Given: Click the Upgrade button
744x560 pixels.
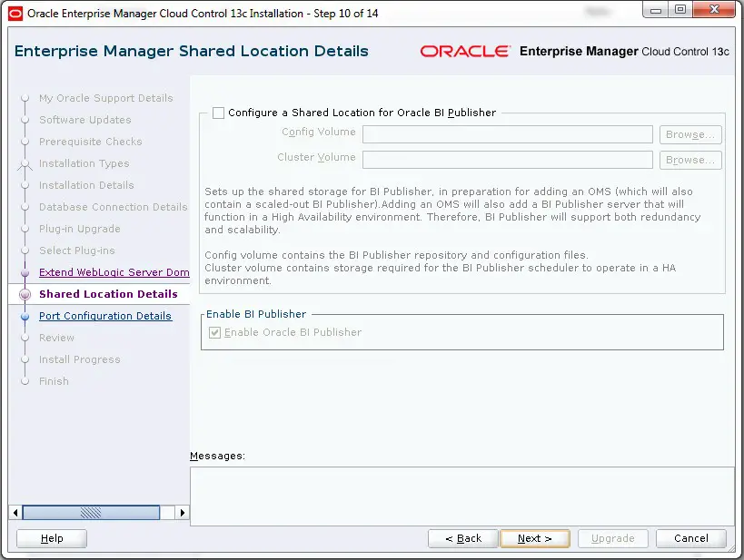Looking at the screenshot, I should (x=612, y=538).
